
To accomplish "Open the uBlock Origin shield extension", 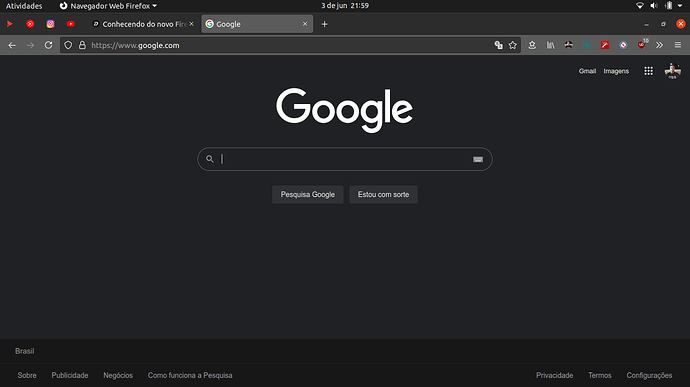I will click(642, 44).
